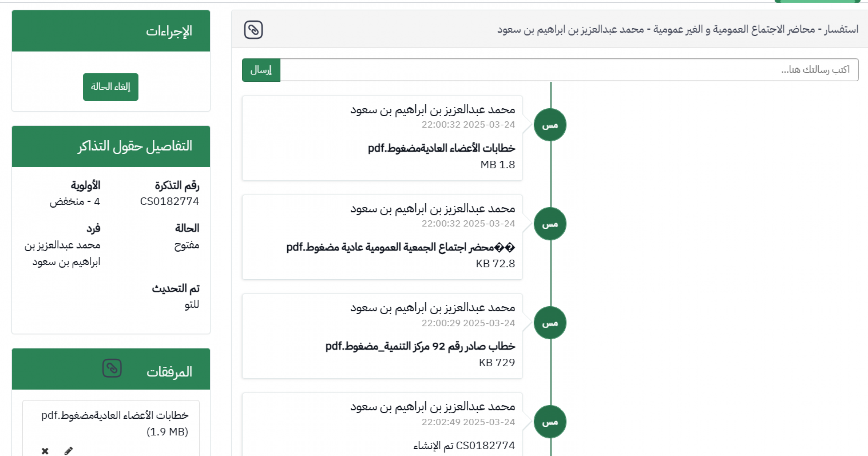Open the محضر اجتماع الجمعية العمومية PDF attachment
Screen dimensions: 868x456
point(401,247)
